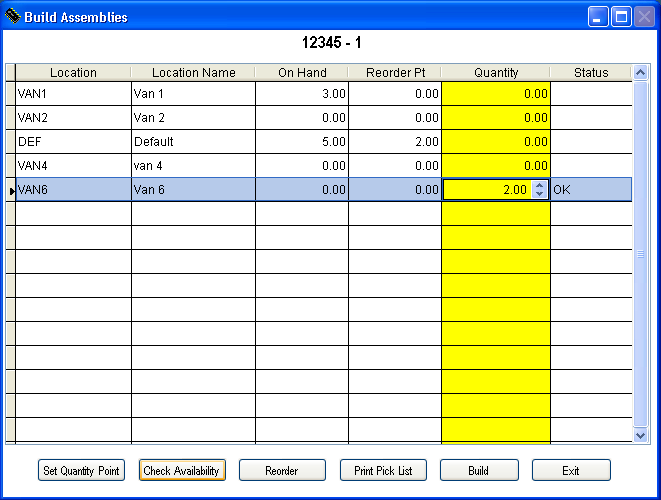Screen dimensions: 661x500
Task: Select the VAN1 location row
Action: [73, 93]
